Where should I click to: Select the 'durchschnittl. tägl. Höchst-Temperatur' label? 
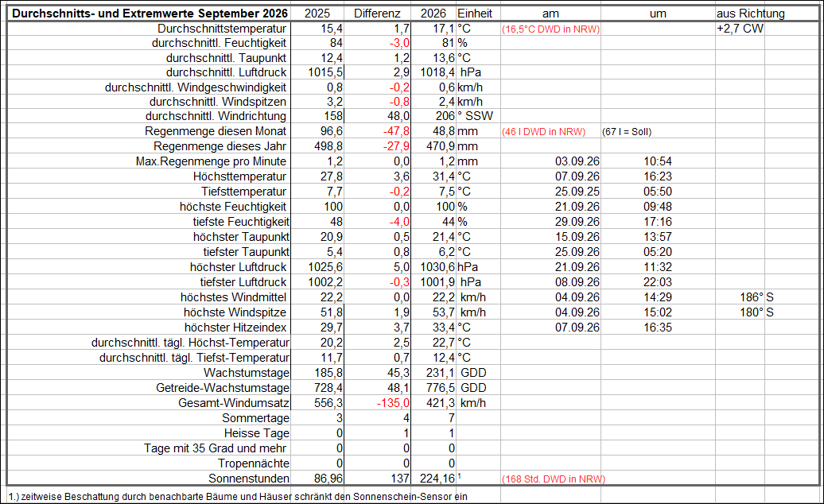pos(190,343)
